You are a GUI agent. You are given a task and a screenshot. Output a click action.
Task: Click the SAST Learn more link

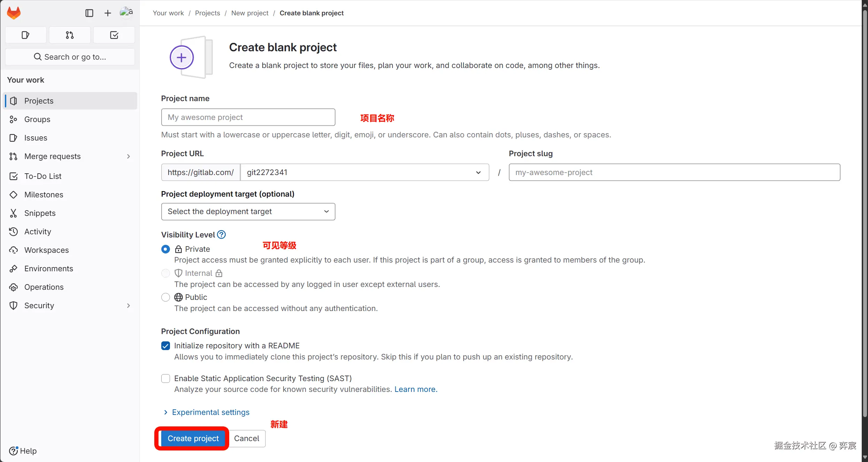[x=416, y=389]
